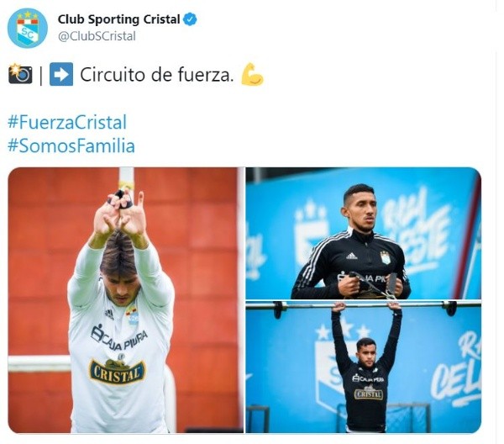Open the photo of player lifting barbell overhead
The width and height of the screenshot is (504, 444).
363,367
